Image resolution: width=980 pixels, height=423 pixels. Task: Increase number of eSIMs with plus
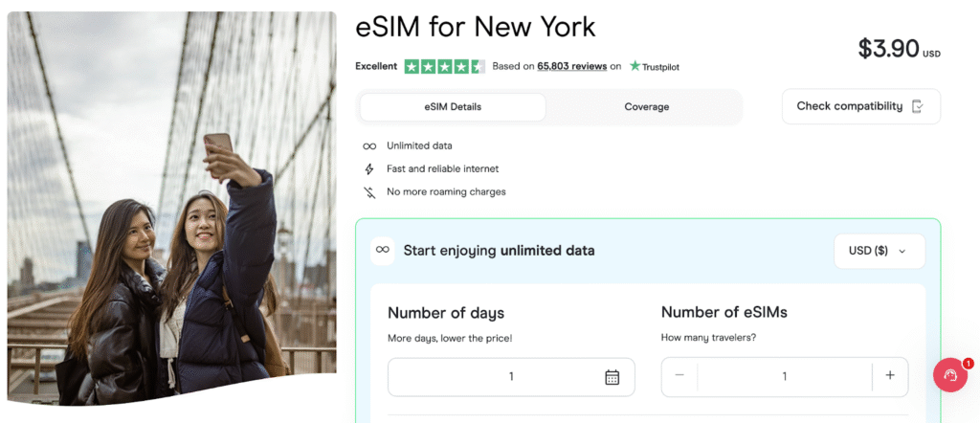(890, 376)
